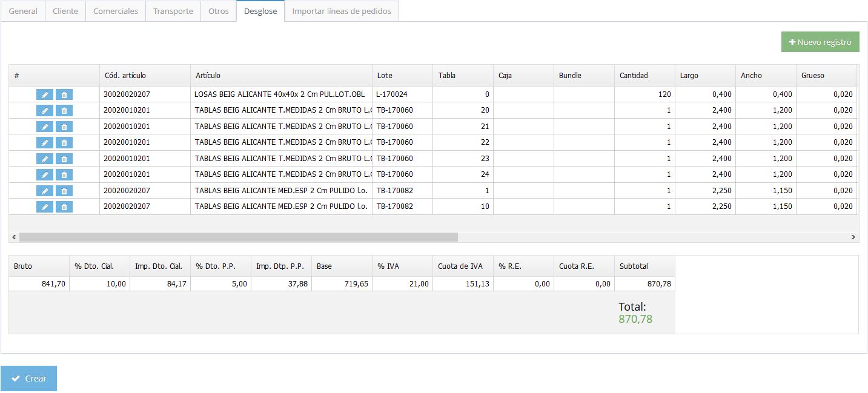Click the green Total amount 870,78
The height and width of the screenshot is (393, 868).
[635, 319]
